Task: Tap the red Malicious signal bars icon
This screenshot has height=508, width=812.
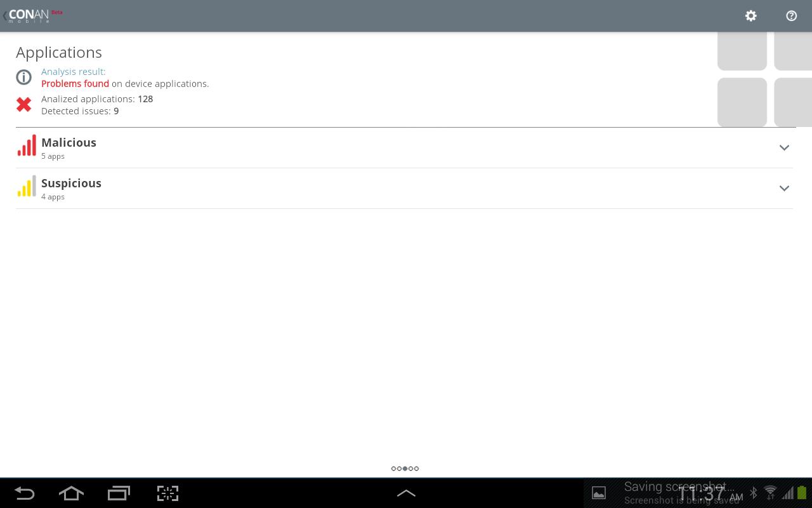Action: point(27,145)
